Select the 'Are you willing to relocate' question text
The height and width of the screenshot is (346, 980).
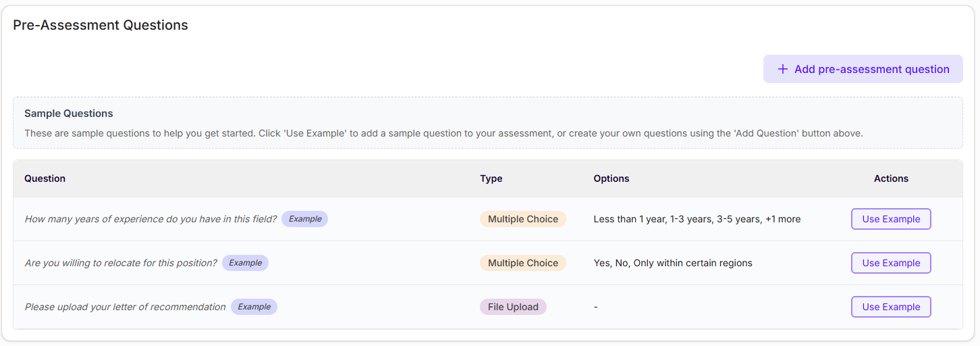pyautogui.click(x=121, y=263)
